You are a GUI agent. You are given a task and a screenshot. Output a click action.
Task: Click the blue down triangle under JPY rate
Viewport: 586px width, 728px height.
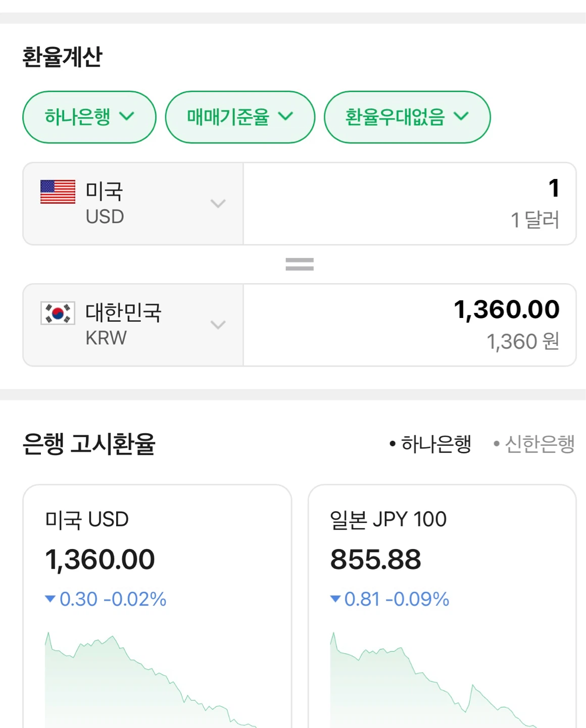pyautogui.click(x=335, y=599)
